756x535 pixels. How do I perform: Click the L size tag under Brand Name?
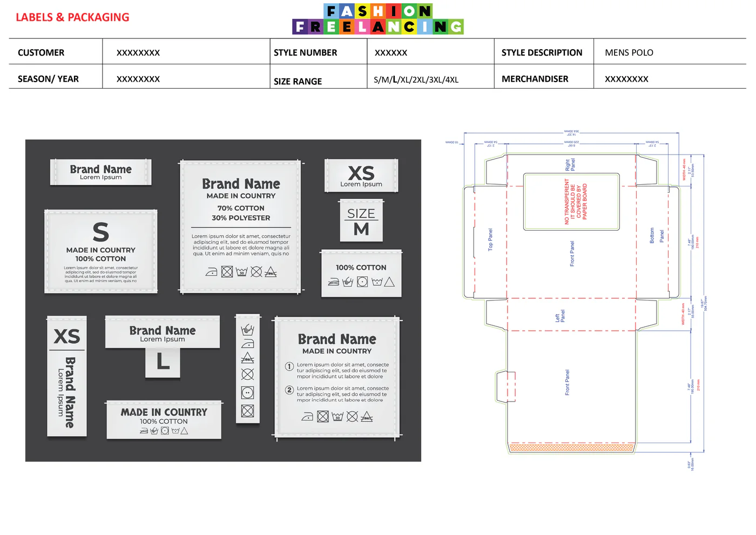163,362
